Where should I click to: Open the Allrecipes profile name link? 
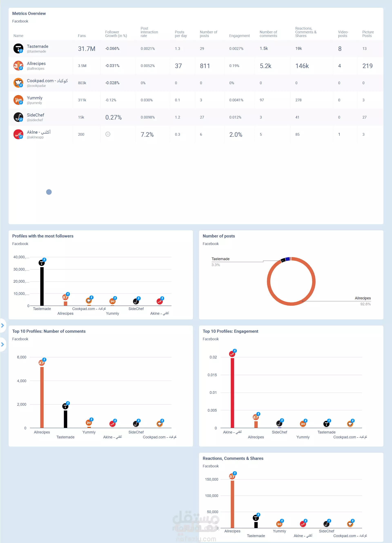point(36,63)
